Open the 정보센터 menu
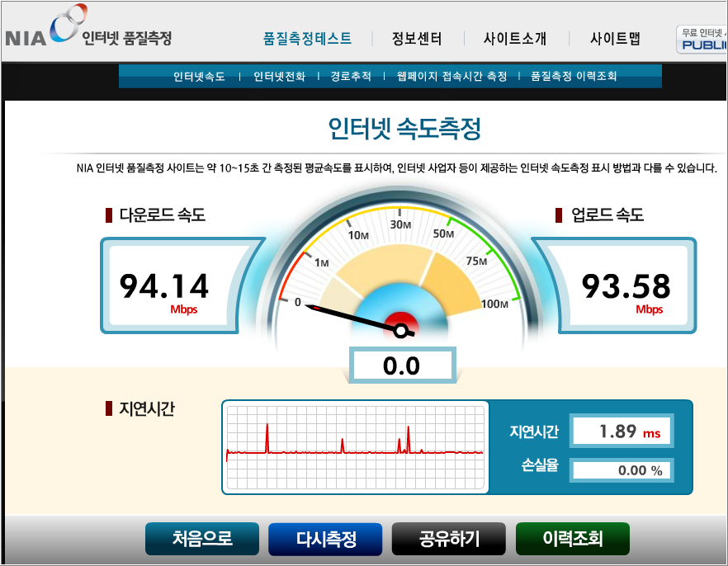 417,38
